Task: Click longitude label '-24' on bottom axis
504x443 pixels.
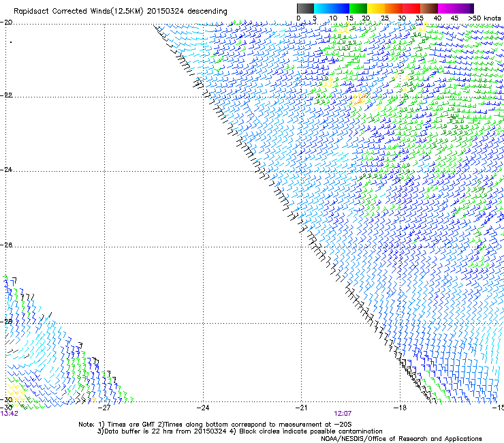Action: click(203, 408)
